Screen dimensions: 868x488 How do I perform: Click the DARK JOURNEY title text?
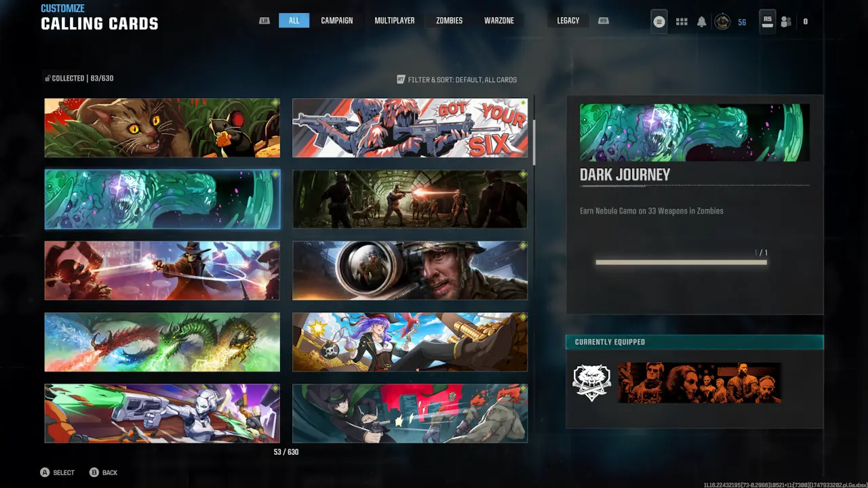(x=625, y=175)
